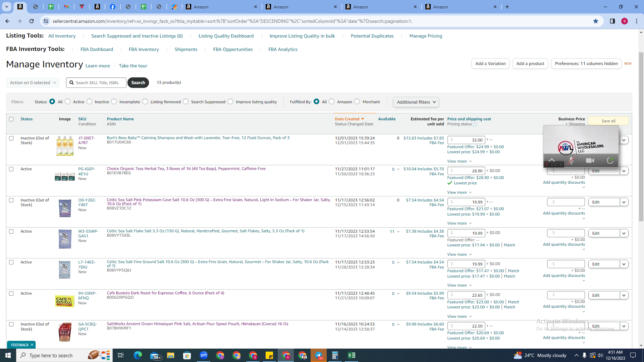Expand View more for Choice Organic Teas
Image resolution: width=644 pixels, height=362 pixels.
[460, 192]
